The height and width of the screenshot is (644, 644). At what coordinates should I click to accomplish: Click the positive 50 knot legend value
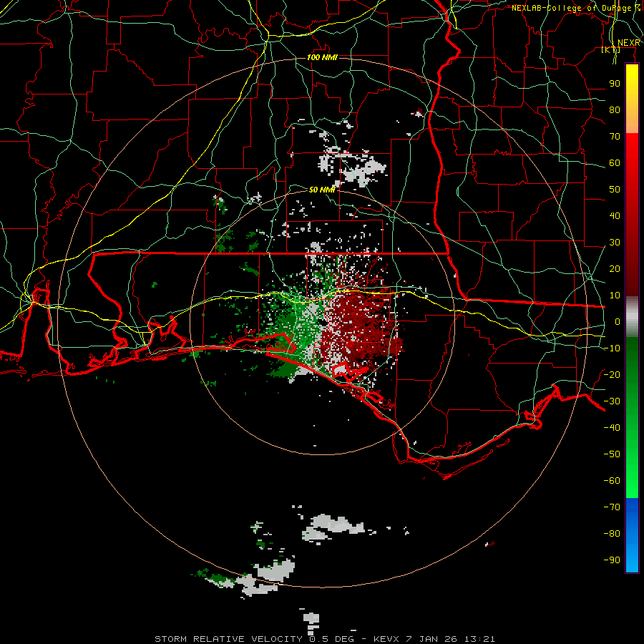615,190
